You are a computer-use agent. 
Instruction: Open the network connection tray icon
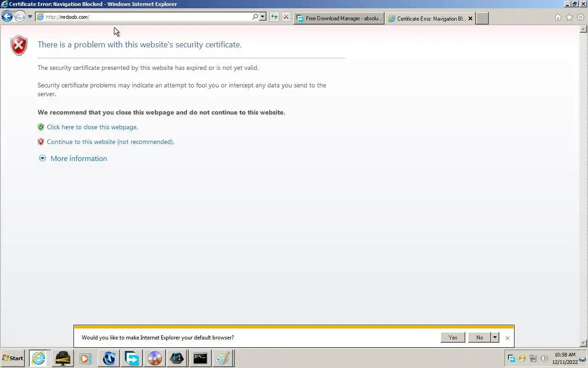coord(533,358)
